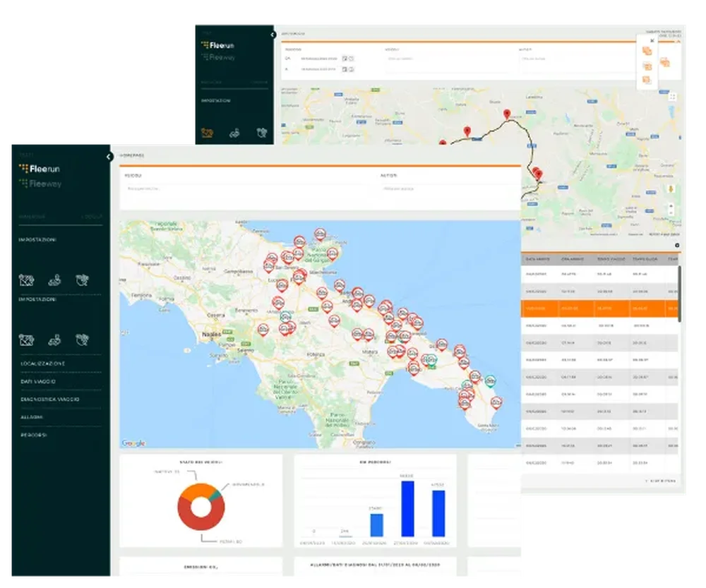The width and height of the screenshot is (706, 588).
Task: Sort by ORA ARRIVO column header
Action: [x=573, y=259]
